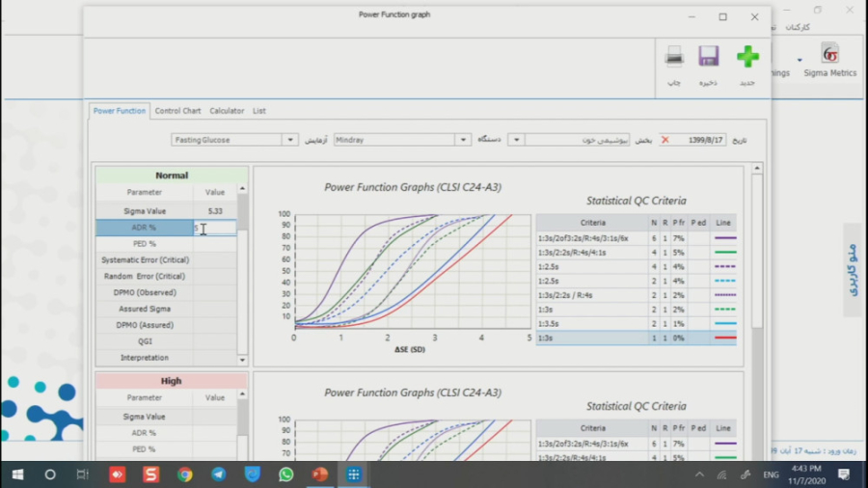Viewport: 868px width, 488px height.
Task: Open Cortana search circle on taskbar
Action: coord(50,474)
